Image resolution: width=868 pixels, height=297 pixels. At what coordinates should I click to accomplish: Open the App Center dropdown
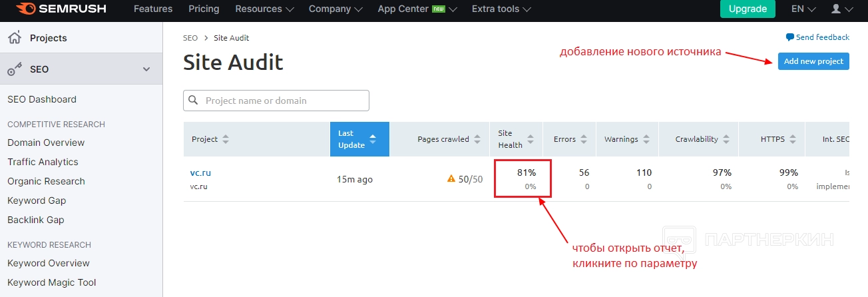pyautogui.click(x=417, y=9)
